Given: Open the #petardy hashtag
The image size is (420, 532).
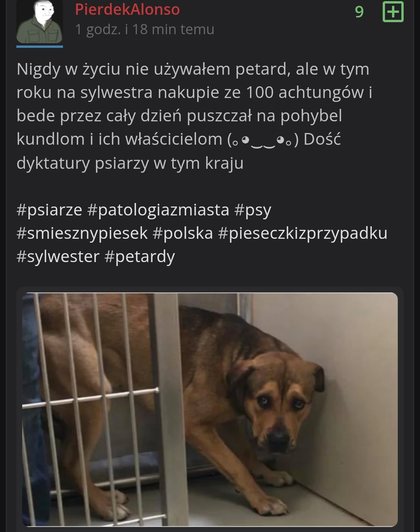Looking at the screenshot, I should (140, 257).
